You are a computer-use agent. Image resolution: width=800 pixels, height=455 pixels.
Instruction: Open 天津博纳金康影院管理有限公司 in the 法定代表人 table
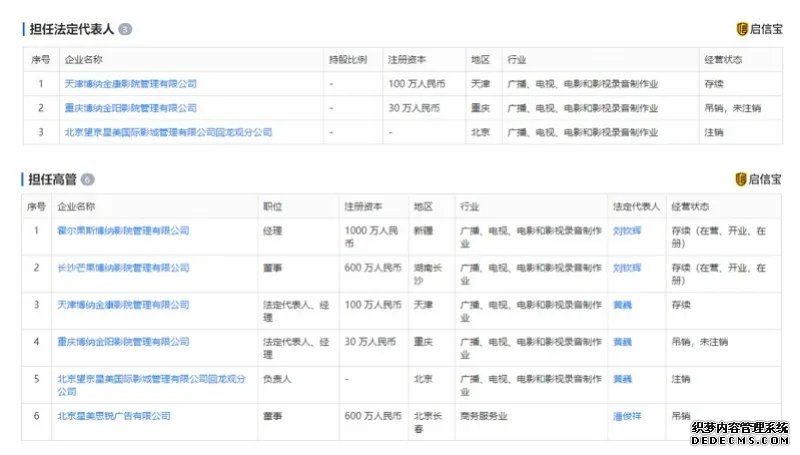click(x=131, y=84)
